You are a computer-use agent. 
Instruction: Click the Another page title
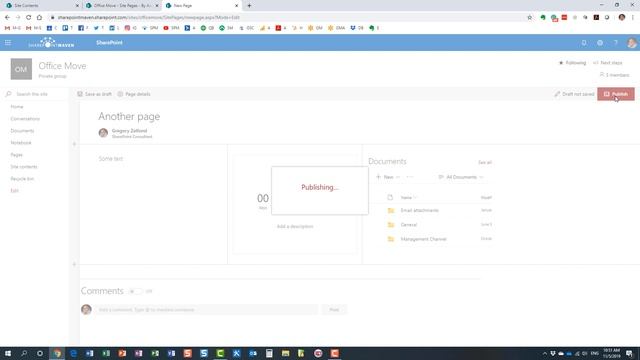pos(129,117)
